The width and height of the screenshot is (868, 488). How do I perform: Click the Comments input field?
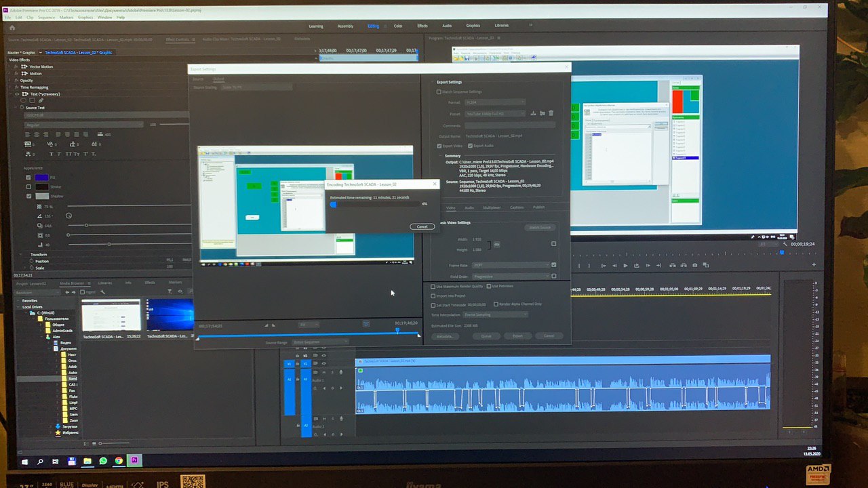point(510,125)
